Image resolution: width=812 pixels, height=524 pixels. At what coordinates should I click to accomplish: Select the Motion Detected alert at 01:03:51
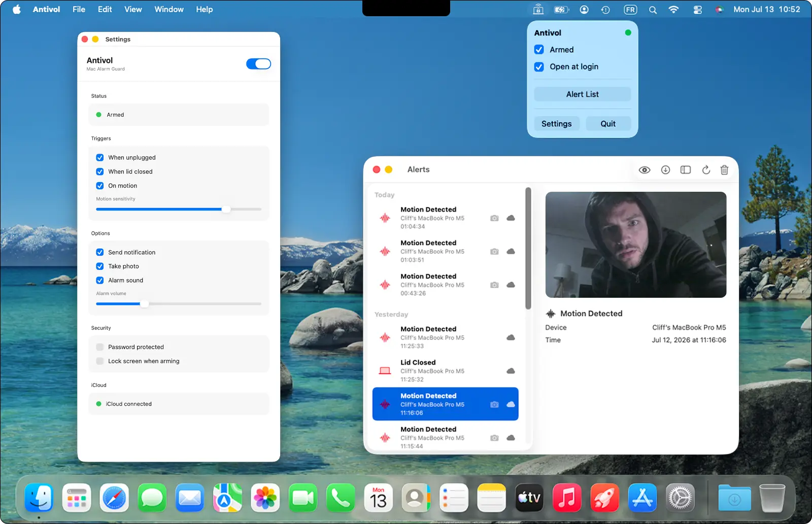click(x=446, y=252)
